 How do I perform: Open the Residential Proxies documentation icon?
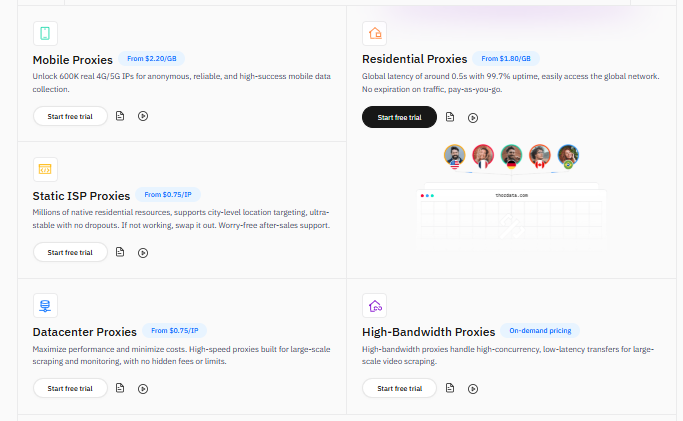450,117
